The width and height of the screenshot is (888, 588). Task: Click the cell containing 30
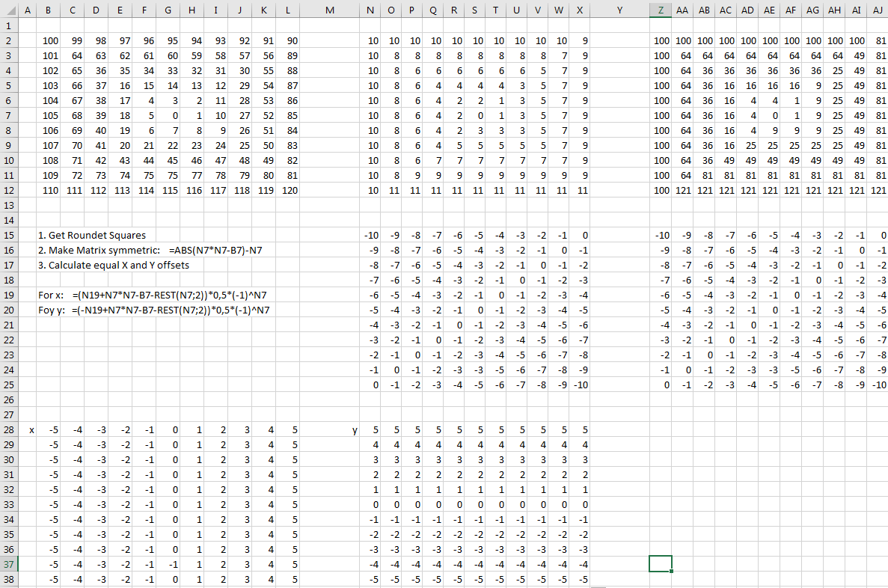(x=240, y=71)
